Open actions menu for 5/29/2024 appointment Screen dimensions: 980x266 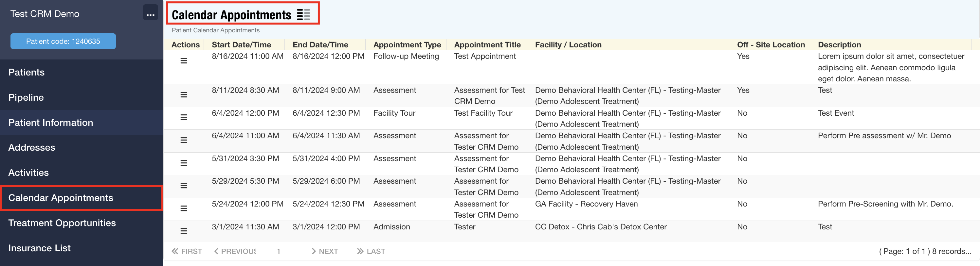(x=184, y=185)
